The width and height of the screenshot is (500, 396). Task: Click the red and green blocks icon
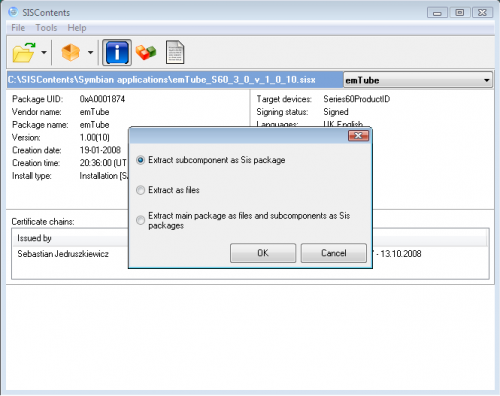click(146, 52)
